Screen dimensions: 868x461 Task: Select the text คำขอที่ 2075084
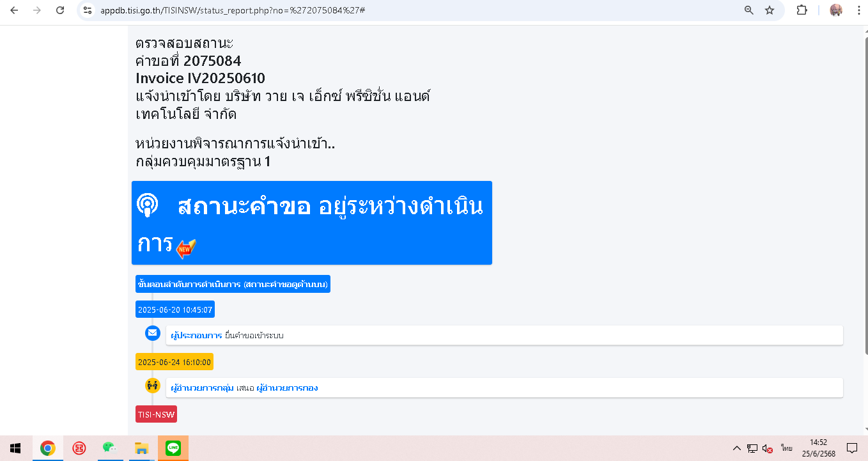pyautogui.click(x=189, y=61)
